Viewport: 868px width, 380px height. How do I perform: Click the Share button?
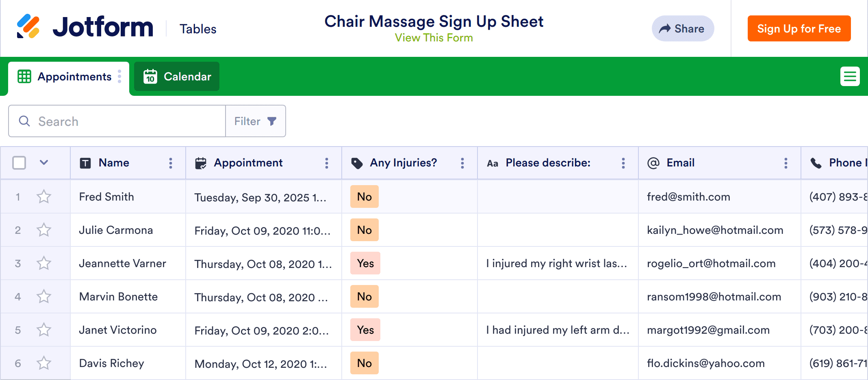coord(683,28)
